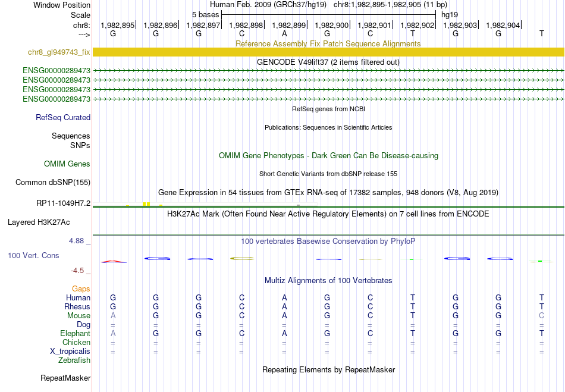Viewport: 565px width, 392px height.
Task: Open Common dbSNP(155) track label
Action: (x=53, y=182)
